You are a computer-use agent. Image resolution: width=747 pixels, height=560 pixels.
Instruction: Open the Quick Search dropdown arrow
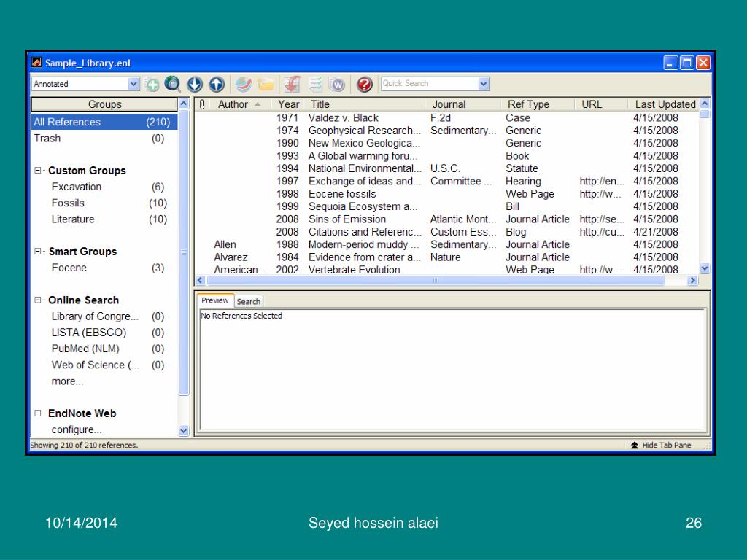(x=484, y=84)
